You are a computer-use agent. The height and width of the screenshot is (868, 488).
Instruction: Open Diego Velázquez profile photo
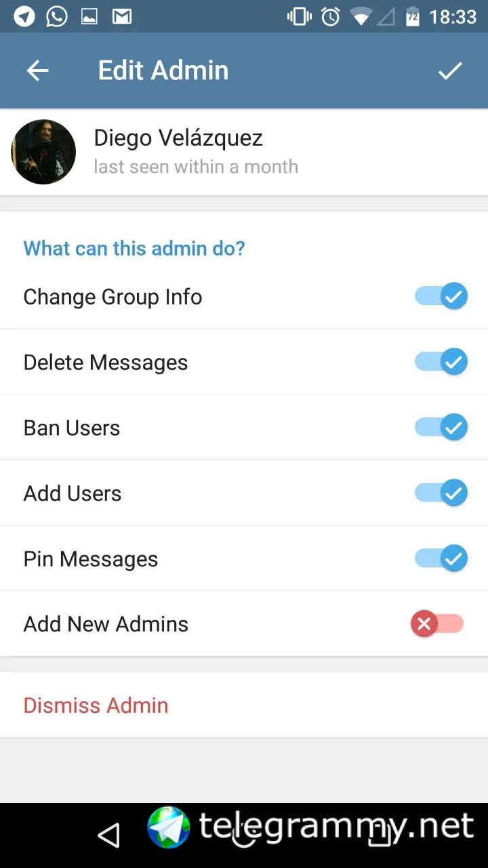click(43, 152)
